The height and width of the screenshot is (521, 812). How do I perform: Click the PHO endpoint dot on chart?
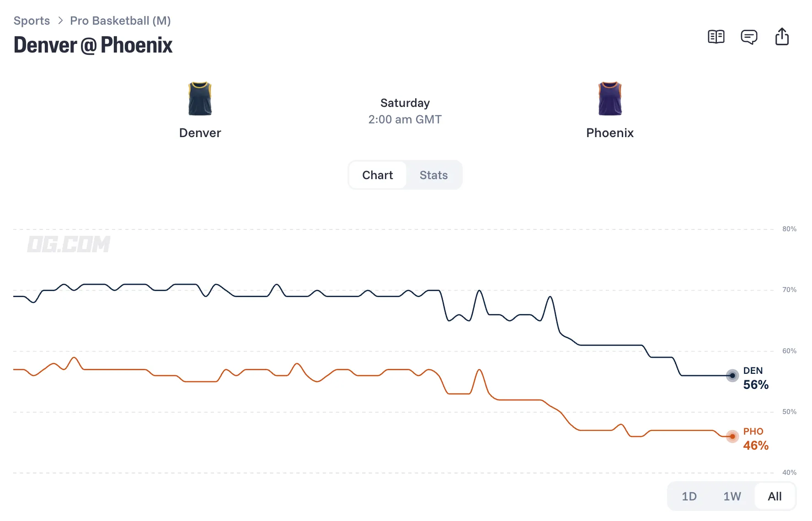click(732, 436)
